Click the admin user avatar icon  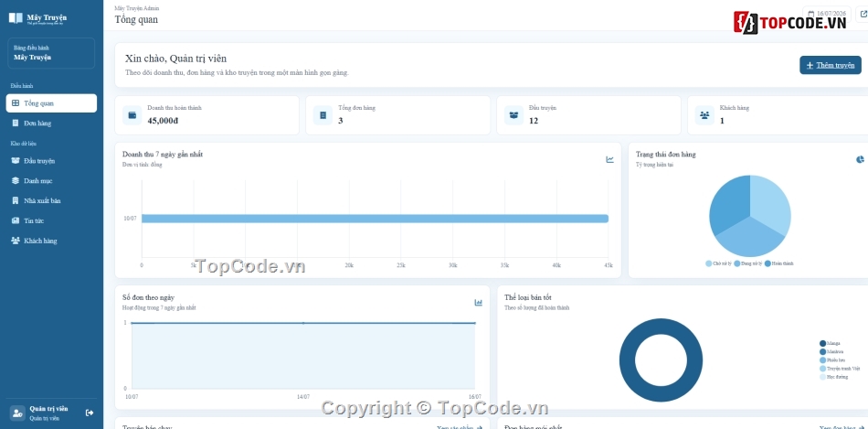[x=17, y=413]
